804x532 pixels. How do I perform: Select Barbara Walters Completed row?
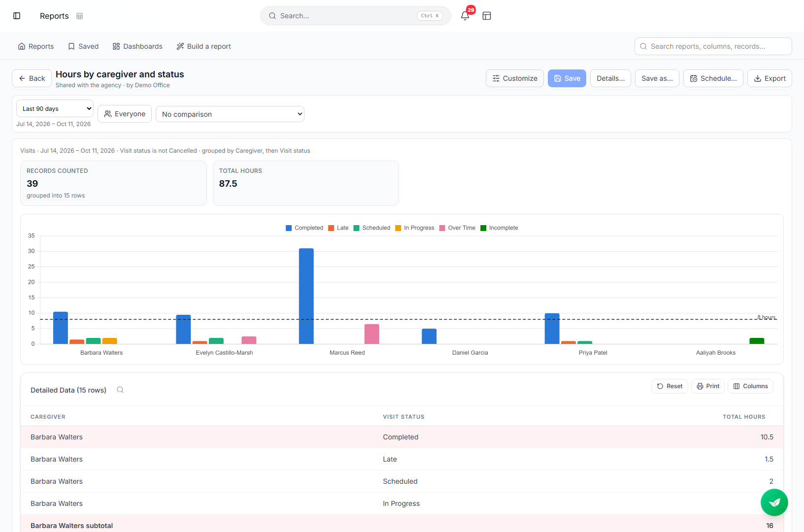(402, 437)
